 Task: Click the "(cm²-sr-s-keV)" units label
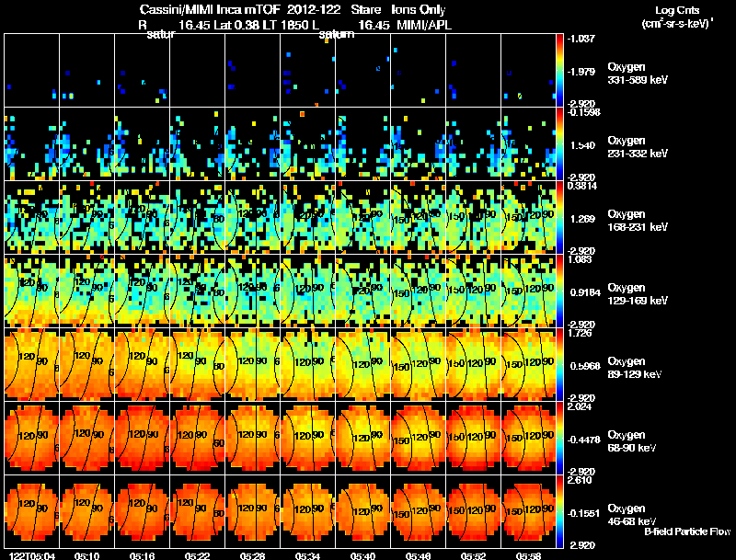click(677, 24)
